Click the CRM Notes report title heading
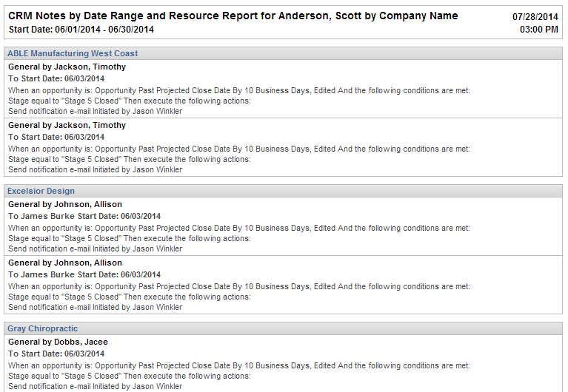 tap(233, 16)
